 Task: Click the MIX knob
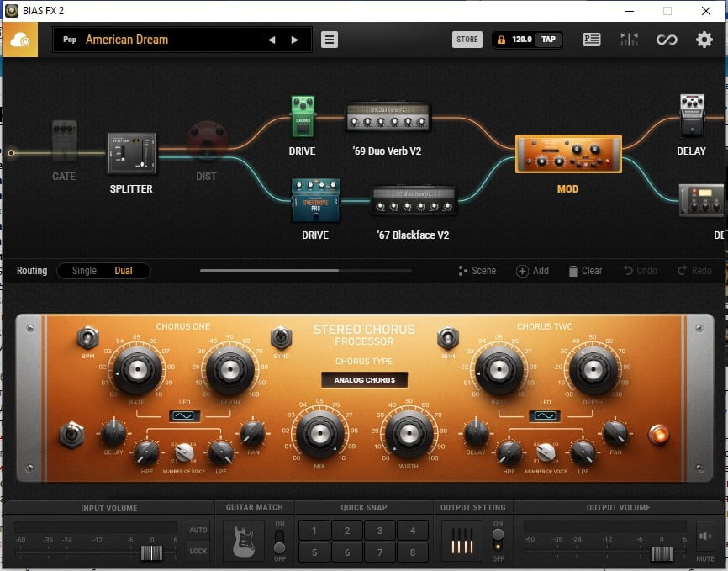tap(320, 433)
